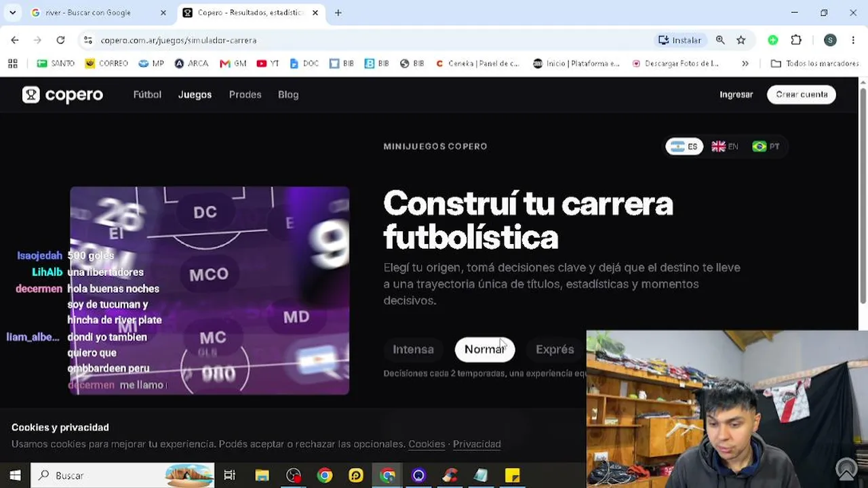The height and width of the screenshot is (488, 868).
Task: Open a new browser tab
Action: [x=338, y=13]
